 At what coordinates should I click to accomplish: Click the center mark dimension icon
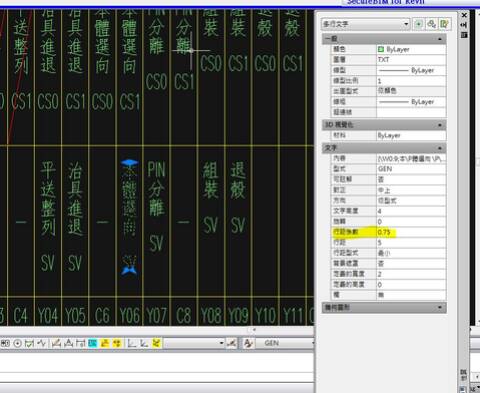pyautogui.click(x=18, y=343)
